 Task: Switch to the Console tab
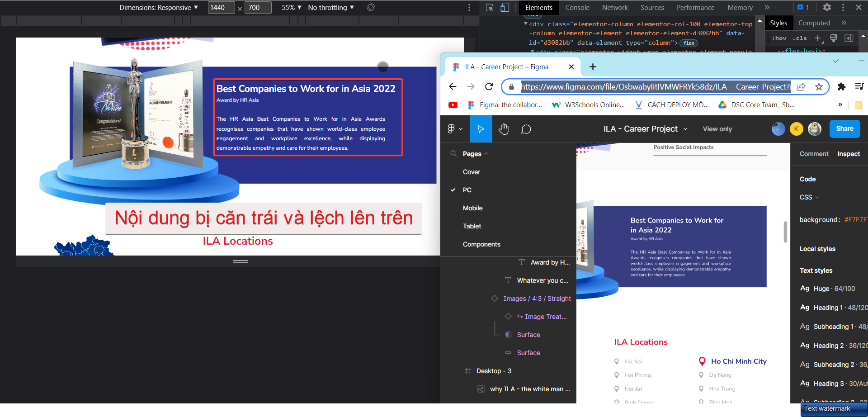point(577,7)
